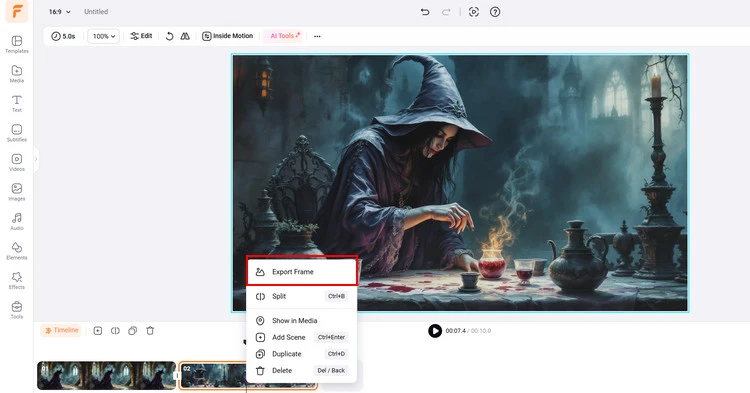Open the Videos sidebar panel
750x393 pixels.
click(x=17, y=163)
